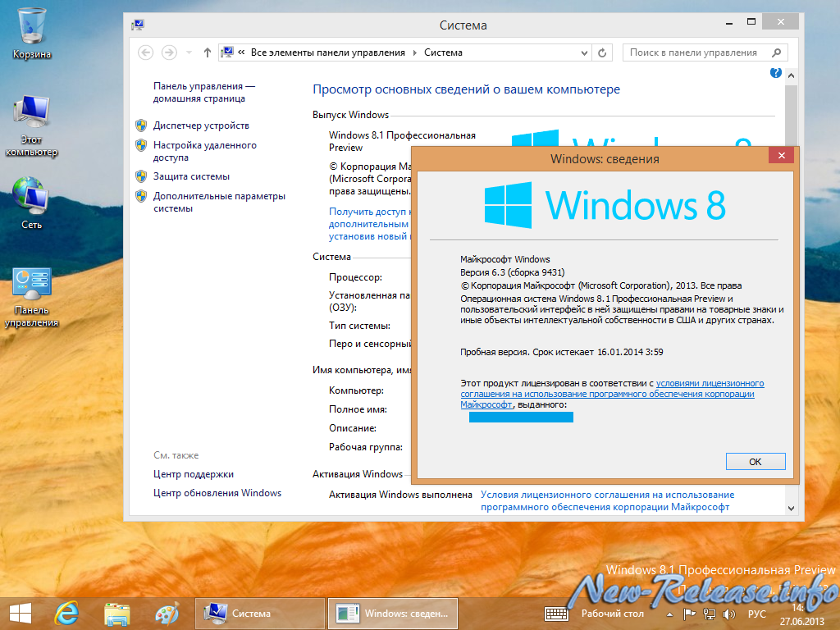Viewport: 840px width, 630px height.
Task: Click the scroll down arrow in Система window
Action: tap(792, 508)
